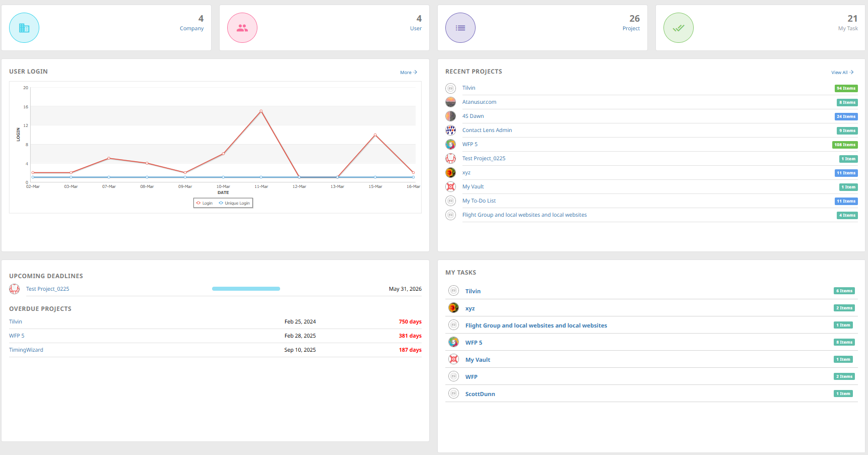This screenshot has width=868, height=455.
Task: Expand View All recent projects
Action: point(842,72)
